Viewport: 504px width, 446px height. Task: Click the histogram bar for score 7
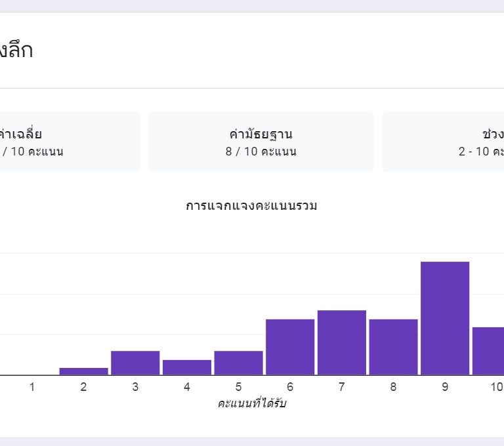pos(342,342)
